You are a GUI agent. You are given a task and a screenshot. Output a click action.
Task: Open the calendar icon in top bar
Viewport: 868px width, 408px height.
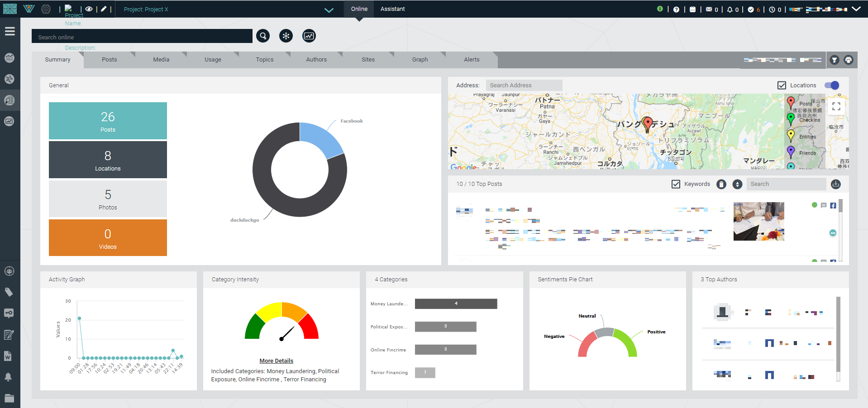pyautogui.click(x=692, y=9)
